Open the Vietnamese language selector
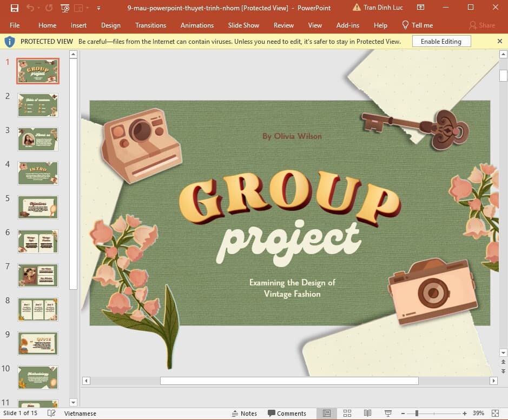Image resolution: width=508 pixels, height=420 pixels. (81, 414)
